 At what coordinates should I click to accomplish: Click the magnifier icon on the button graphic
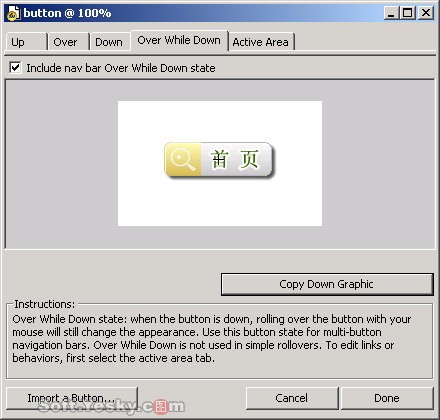pos(182,159)
